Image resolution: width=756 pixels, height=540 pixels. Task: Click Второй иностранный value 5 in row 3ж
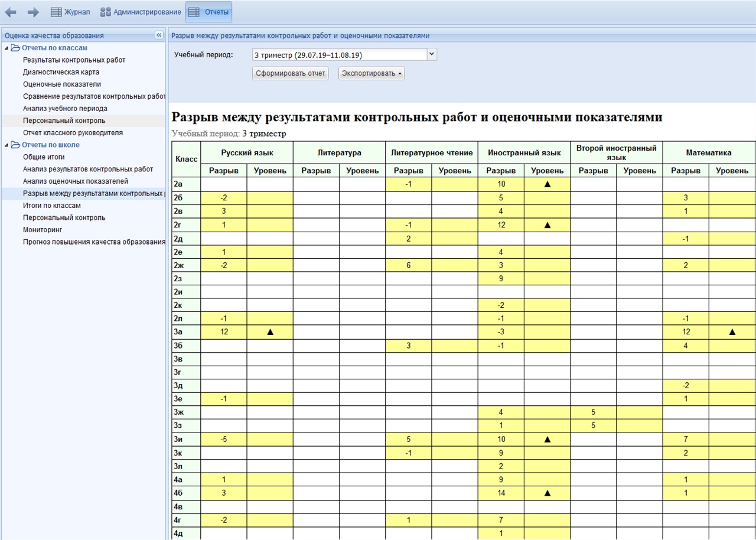(x=594, y=412)
